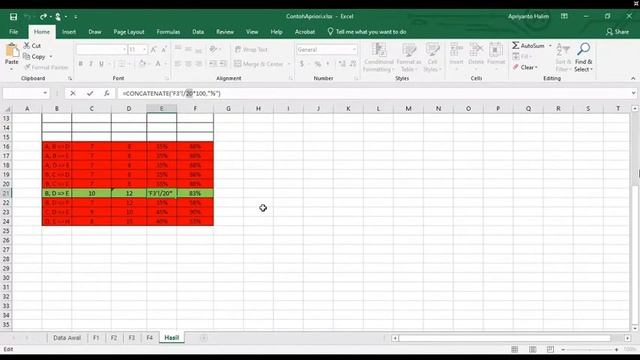Open the font name dropdown
Image resolution: width=640 pixels, height=360 pixels.
coord(124,49)
